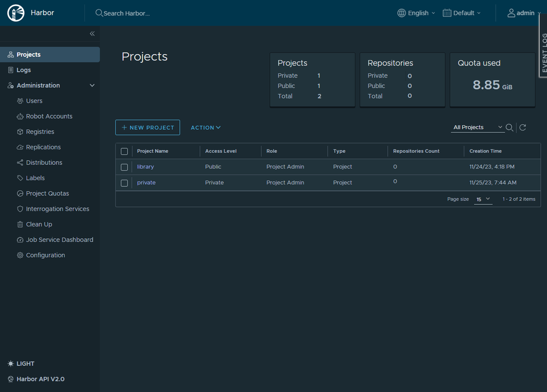This screenshot has height=392, width=547.
Task: Click the sun icon for light theme
Action: click(11, 364)
